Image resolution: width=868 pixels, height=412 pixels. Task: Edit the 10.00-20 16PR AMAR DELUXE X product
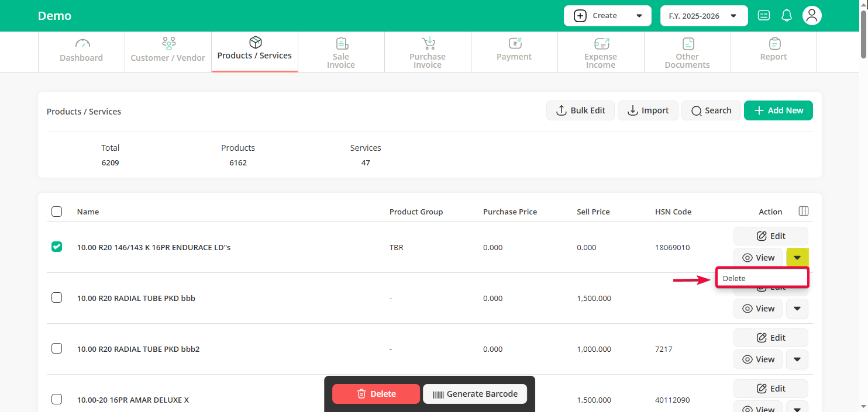click(x=771, y=389)
